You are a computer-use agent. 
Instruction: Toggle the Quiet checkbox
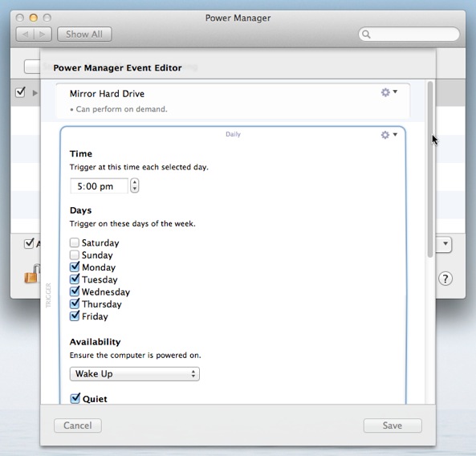click(75, 398)
